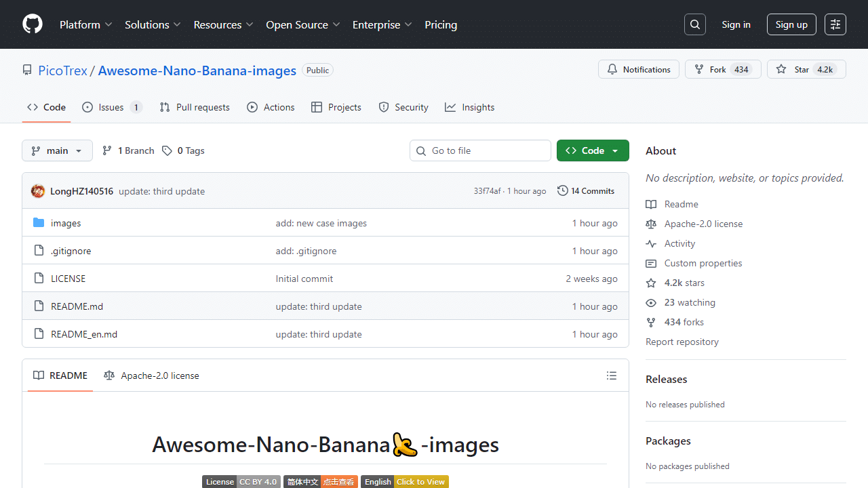The height and width of the screenshot is (488, 868).
Task: Click the images folder icon
Action: (x=39, y=223)
